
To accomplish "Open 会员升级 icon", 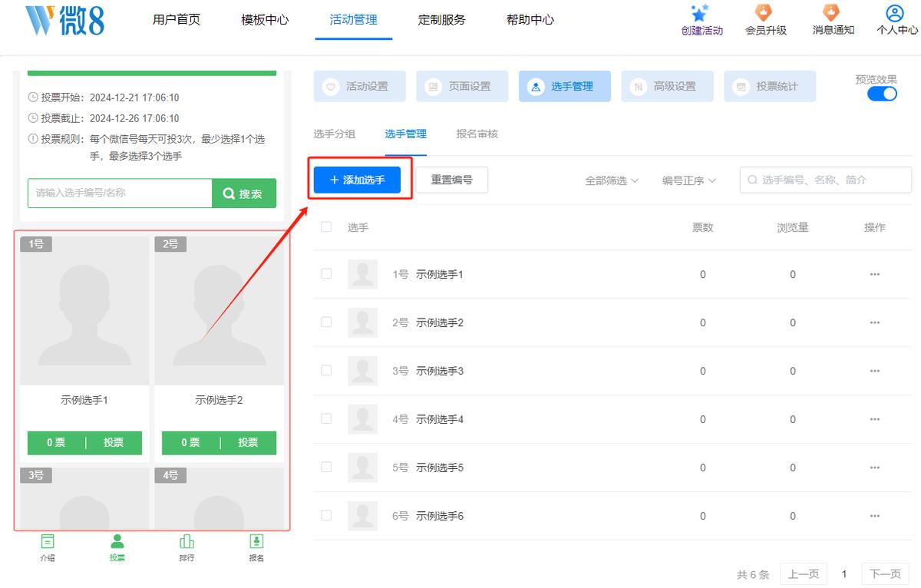I will pos(764,13).
